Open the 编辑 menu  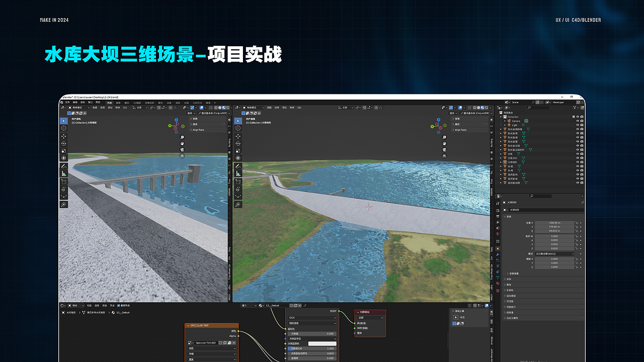[75, 102]
